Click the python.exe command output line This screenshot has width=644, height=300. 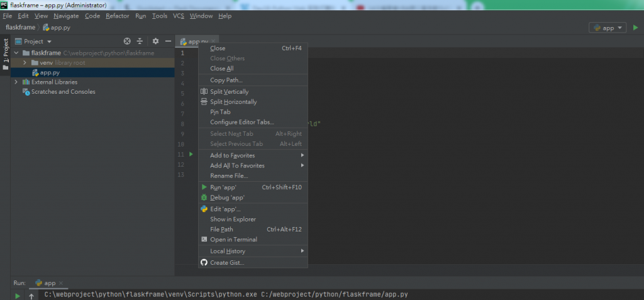coord(226,295)
